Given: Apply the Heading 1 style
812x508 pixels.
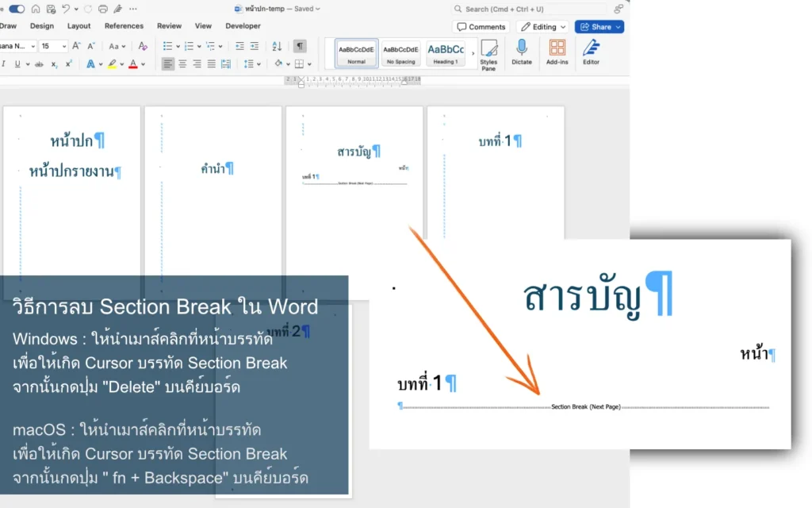Looking at the screenshot, I should pyautogui.click(x=446, y=53).
